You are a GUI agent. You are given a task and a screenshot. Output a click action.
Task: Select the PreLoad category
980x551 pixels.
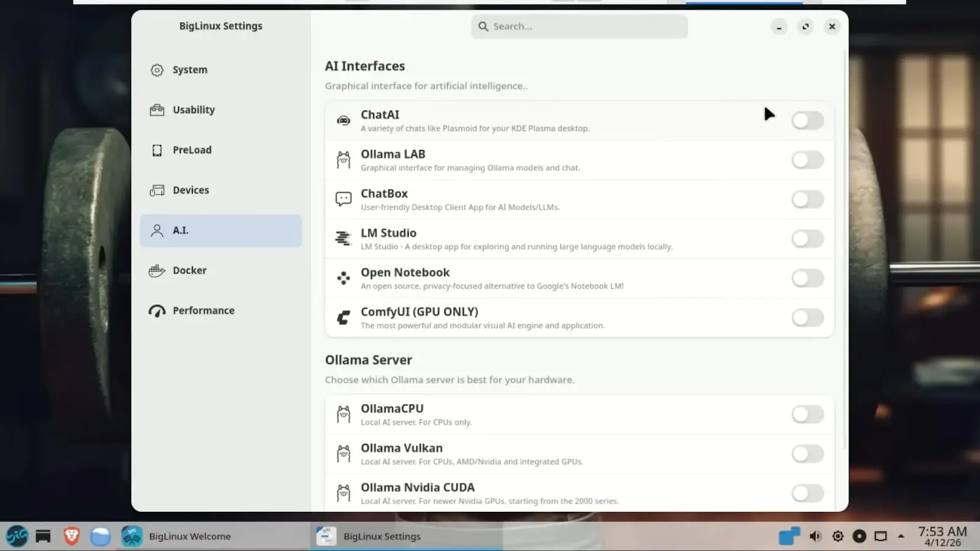coord(221,150)
